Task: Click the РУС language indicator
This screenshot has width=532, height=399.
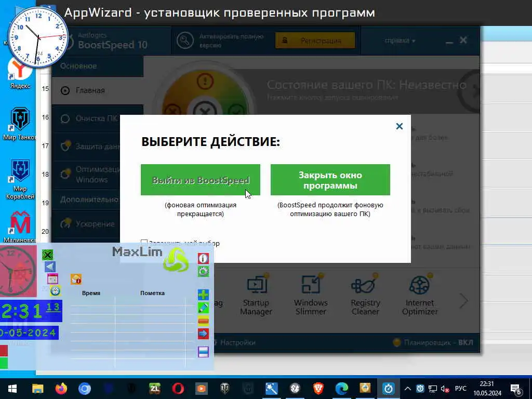Action: click(x=460, y=389)
